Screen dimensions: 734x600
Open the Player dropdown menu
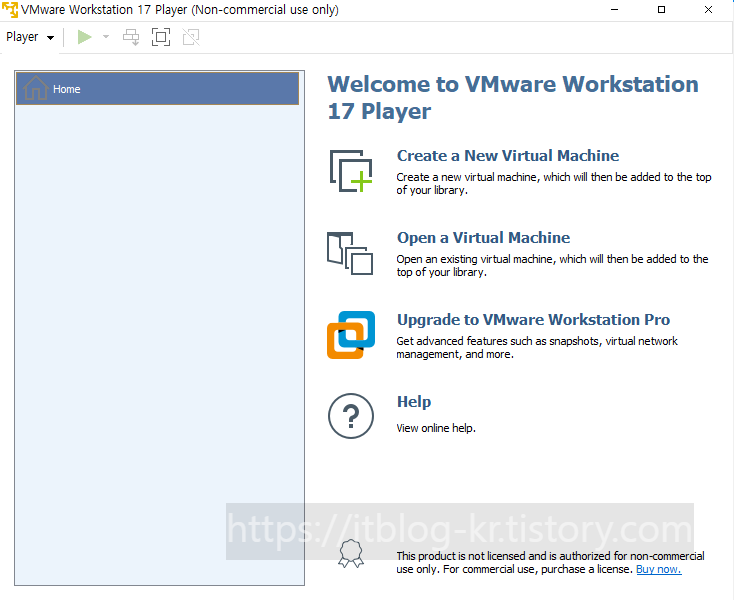(30, 37)
